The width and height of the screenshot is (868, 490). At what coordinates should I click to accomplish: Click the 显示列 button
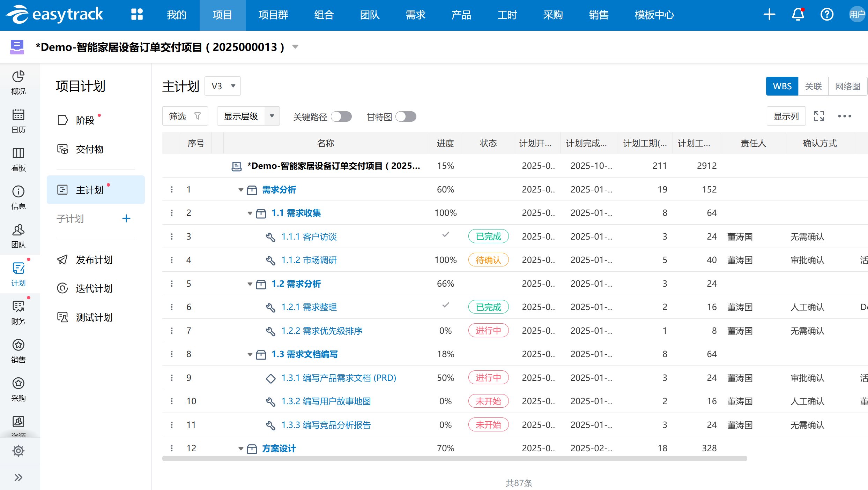click(786, 116)
